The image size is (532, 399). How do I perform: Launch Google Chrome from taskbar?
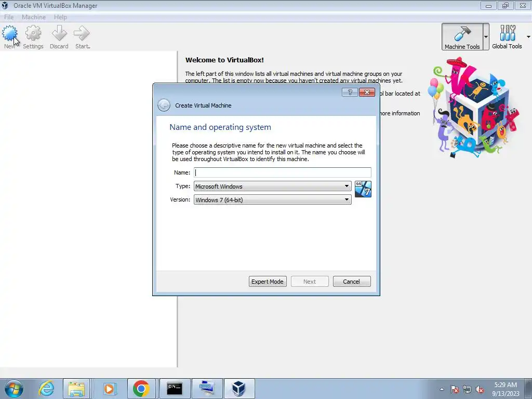click(141, 389)
